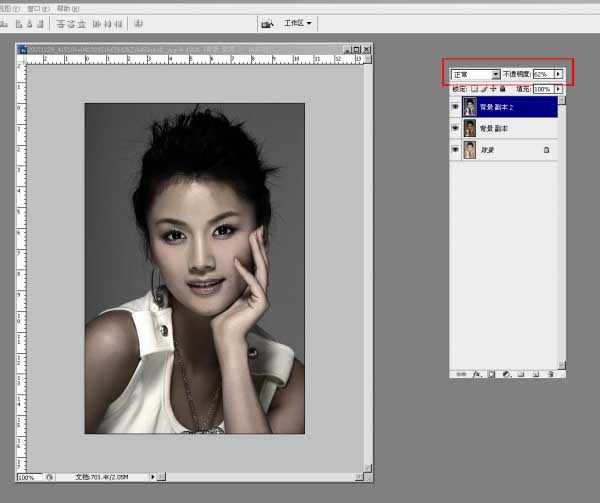600x503 pixels.
Task: Click the zoom percentage field
Action: coord(29,477)
